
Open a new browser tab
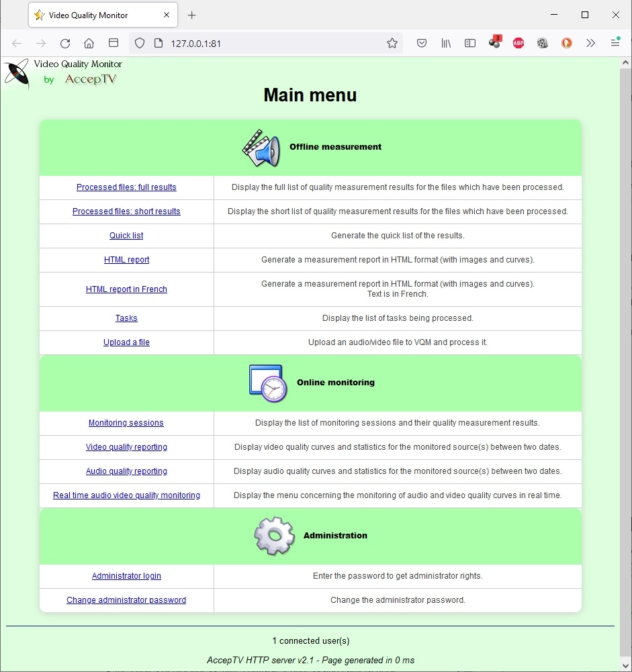point(191,15)
